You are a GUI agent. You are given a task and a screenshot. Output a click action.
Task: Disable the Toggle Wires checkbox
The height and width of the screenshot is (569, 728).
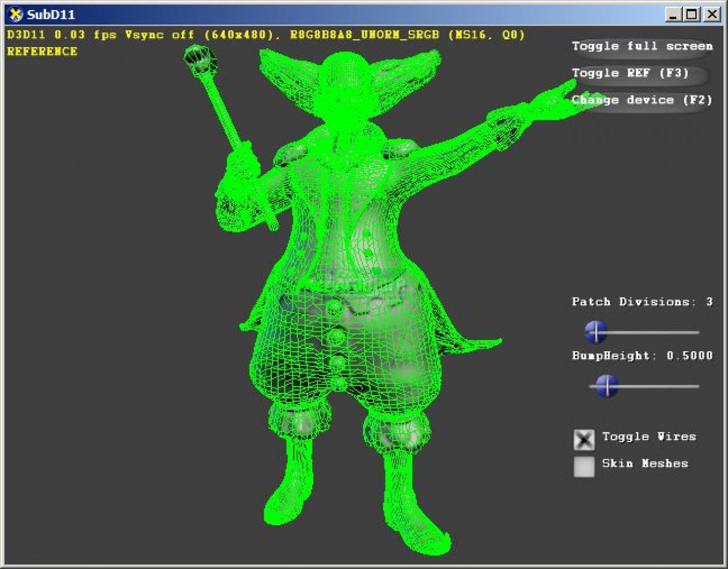coord(584,439)
